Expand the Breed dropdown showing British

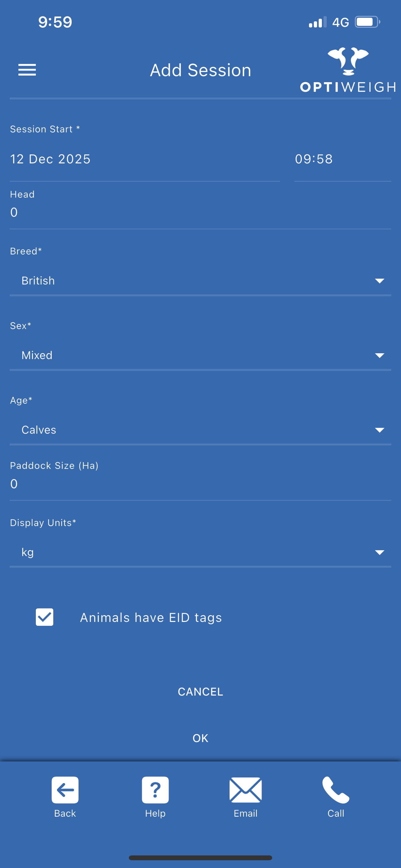[x=200, y=281]
